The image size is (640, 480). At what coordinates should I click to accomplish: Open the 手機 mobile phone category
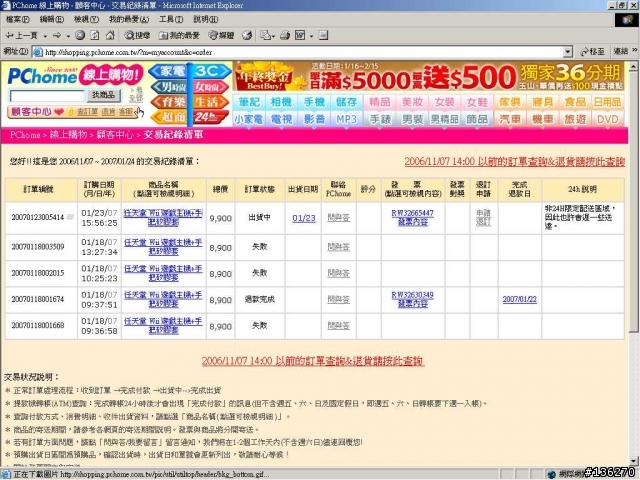pos(314,102)
